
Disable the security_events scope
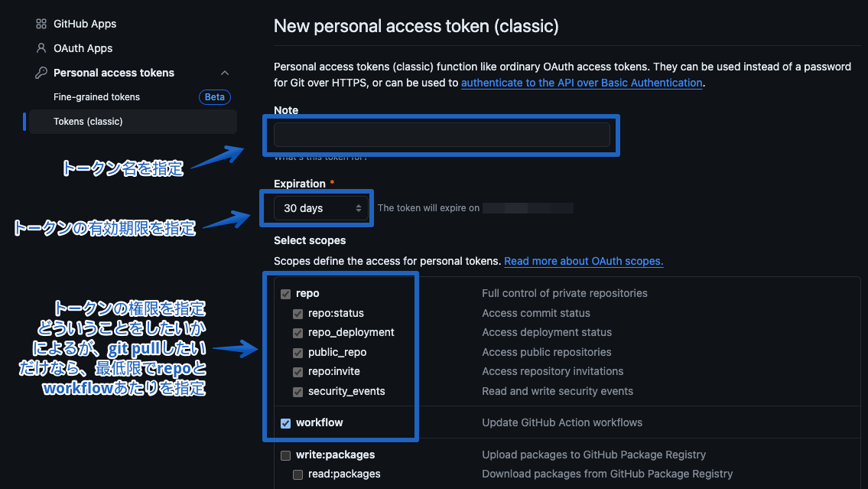297,391
